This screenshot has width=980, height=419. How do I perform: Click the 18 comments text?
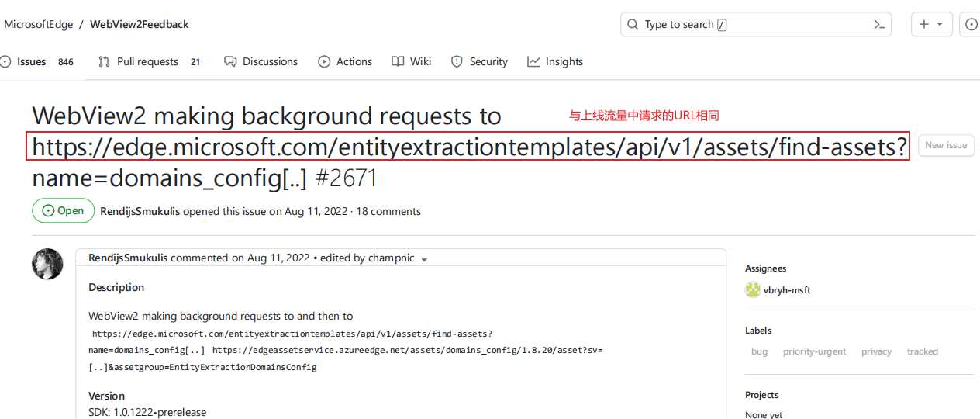388,211
